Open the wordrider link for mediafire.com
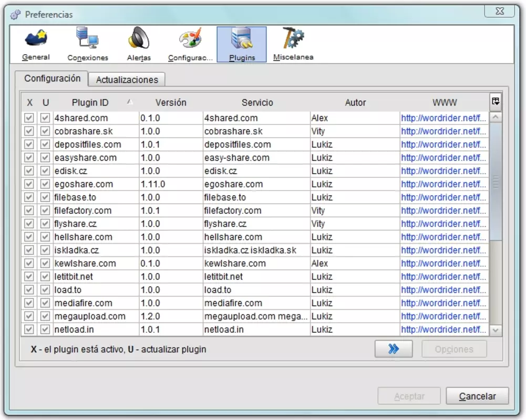 point(444,303)
